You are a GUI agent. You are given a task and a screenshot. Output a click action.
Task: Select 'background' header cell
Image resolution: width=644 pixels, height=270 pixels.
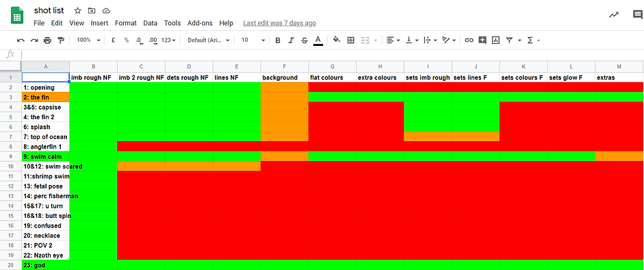point(284,77)
